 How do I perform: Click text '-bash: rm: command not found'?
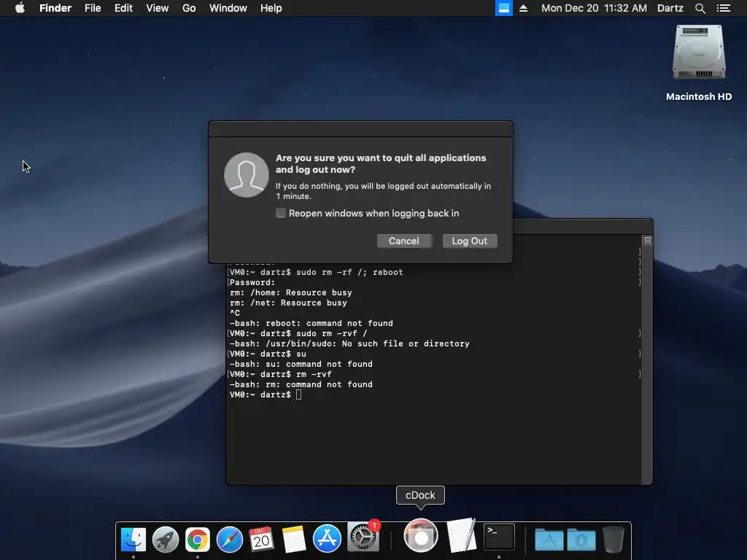301,385
